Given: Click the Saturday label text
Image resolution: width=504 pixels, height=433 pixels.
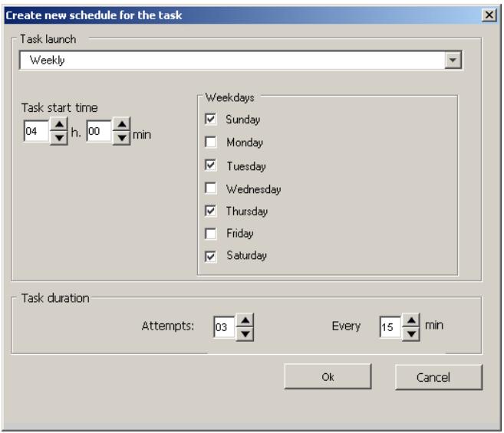Looking at the screenshot, I should 246,256.
